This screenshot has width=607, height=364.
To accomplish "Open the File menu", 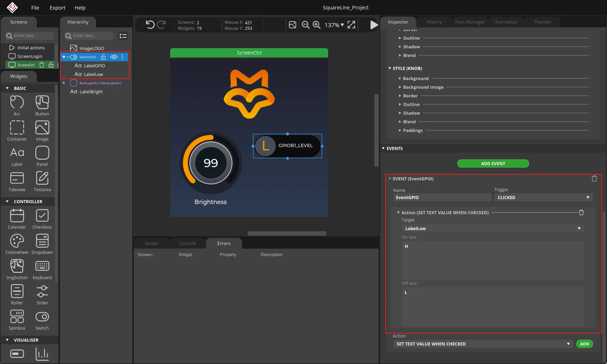I will 35,8.
